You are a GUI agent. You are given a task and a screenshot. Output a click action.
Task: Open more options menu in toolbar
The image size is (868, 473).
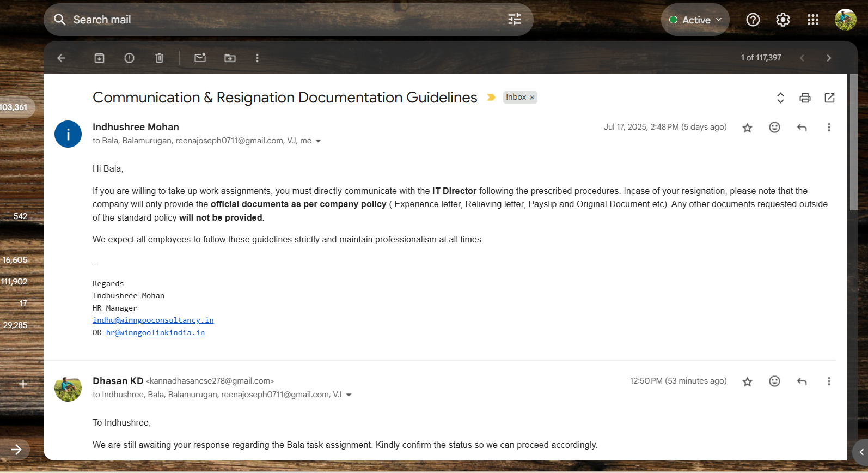pos(257,58)
